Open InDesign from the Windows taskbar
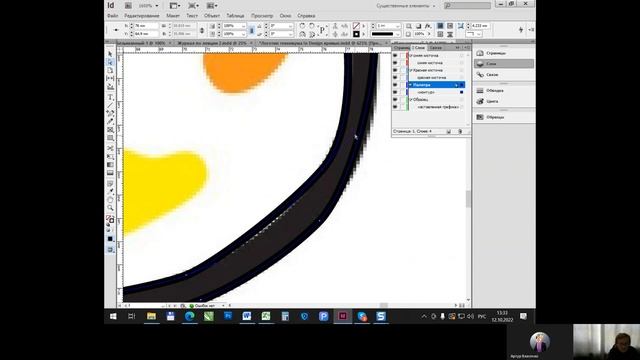Screen dimensions: 640x360 click(x=342, y=316)
